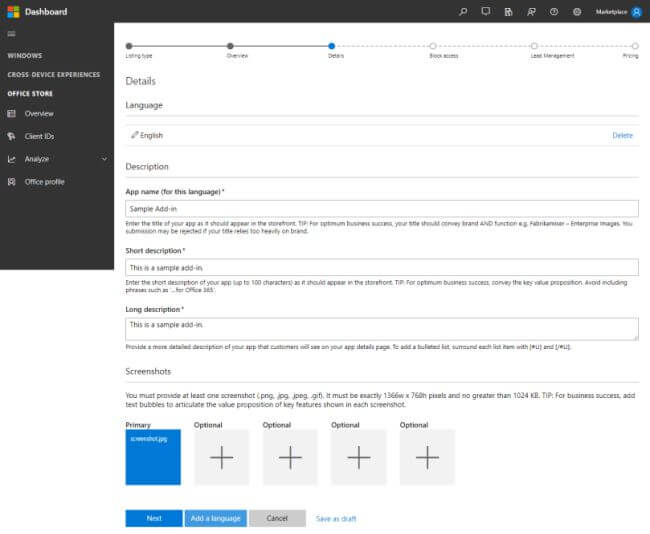
Task: Open Office profile in the sidebar
Action: [x=44, y=182]
